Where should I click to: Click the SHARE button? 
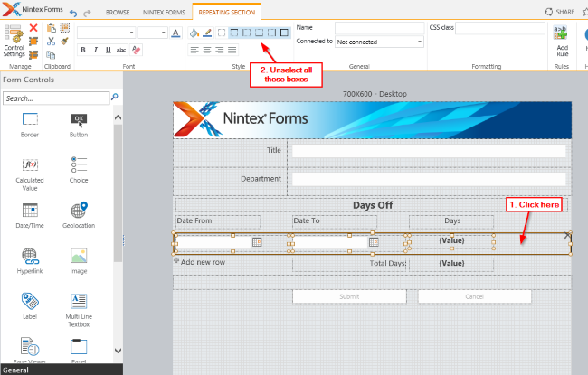(x=559, y=12)
